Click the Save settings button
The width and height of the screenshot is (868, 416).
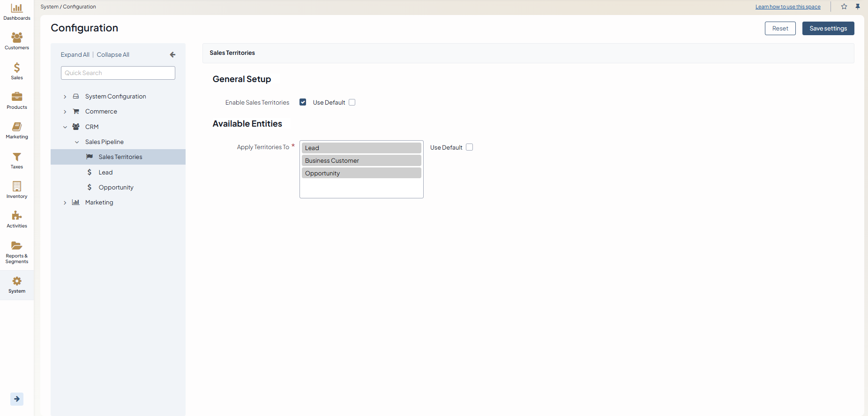click(828, 29)
